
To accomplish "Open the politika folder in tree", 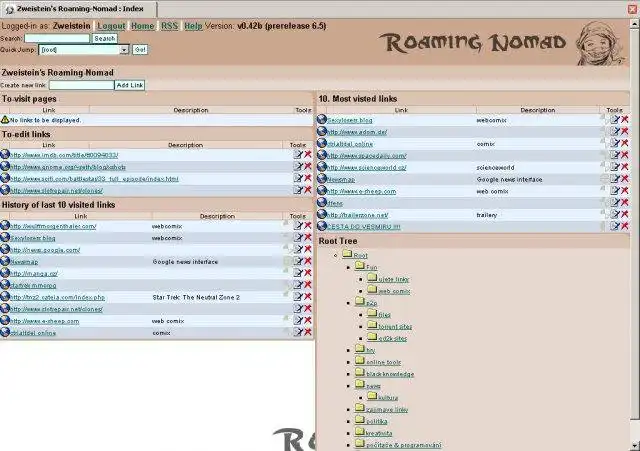I will (376, 422).
